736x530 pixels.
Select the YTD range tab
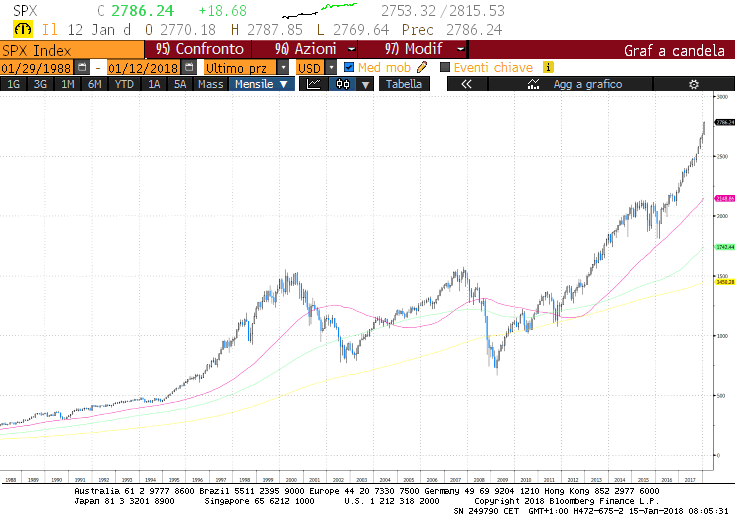(x=124, y=84)
